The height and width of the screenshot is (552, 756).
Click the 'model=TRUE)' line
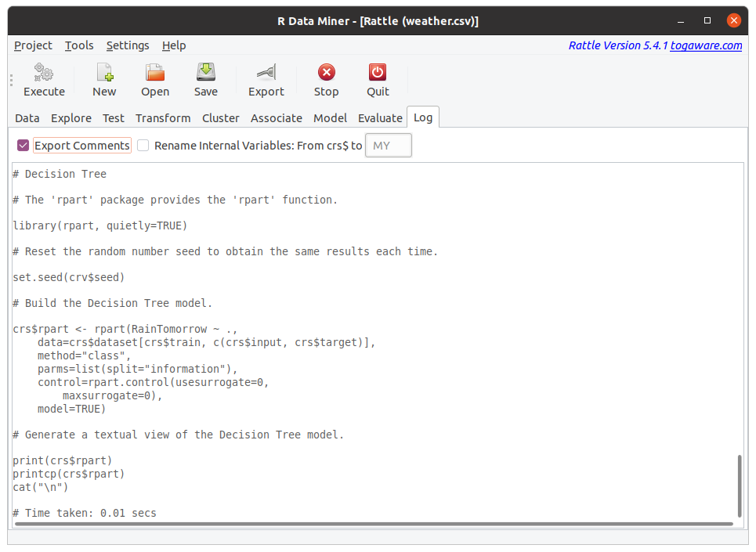click(71, 409)
